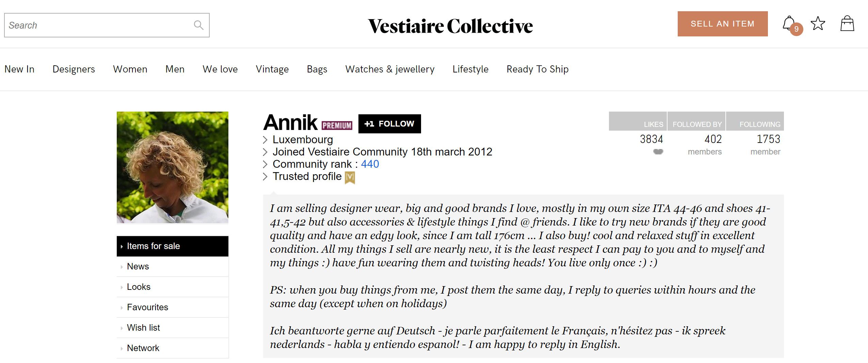The height and width of the screenshot is (363, 868).
Task: Open the notifications bell
Action: tap(789, 24)
